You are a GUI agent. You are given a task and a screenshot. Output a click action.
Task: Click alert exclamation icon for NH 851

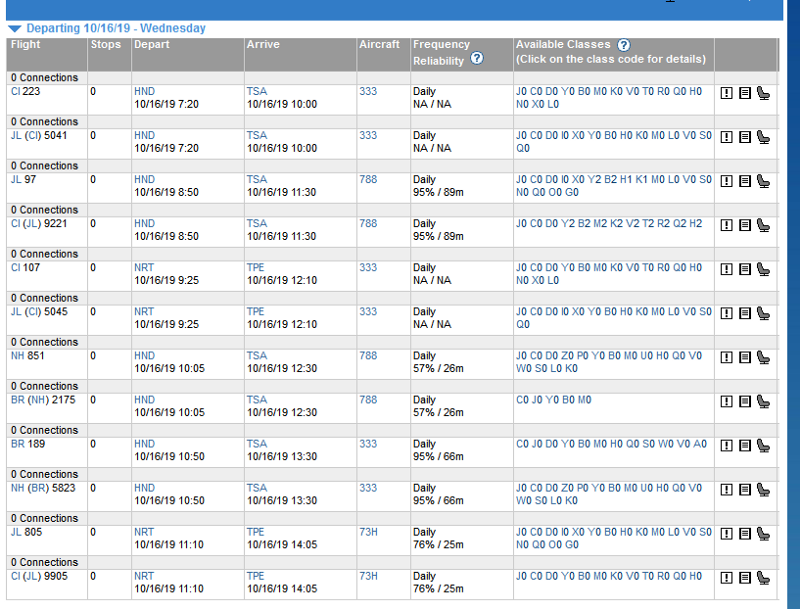(x=727, y=358)
